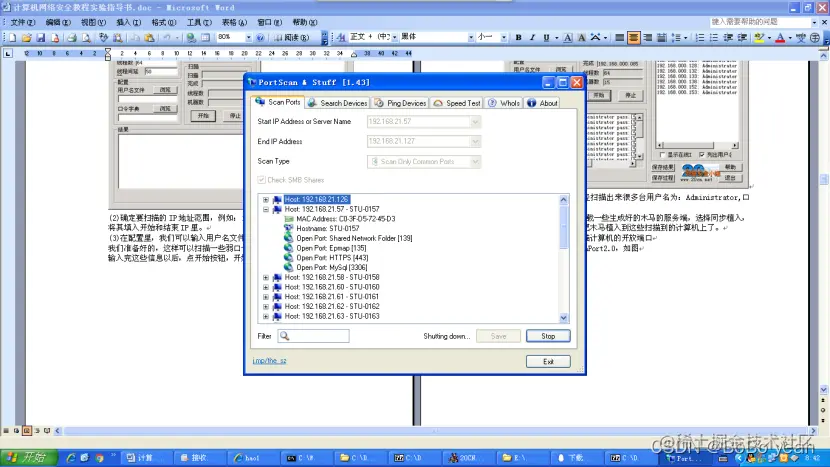Open the font size dropdown in Word

503,38
